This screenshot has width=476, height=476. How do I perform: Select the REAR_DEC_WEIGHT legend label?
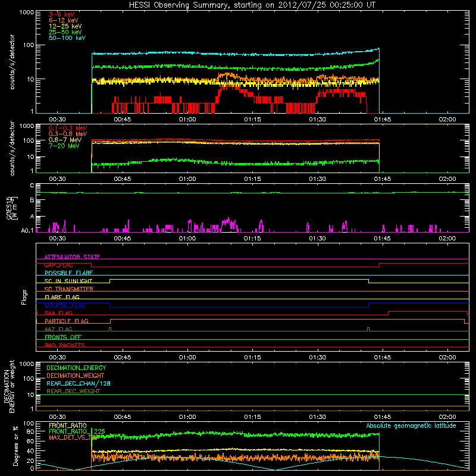pyautogui.click(x=73, y=392)
